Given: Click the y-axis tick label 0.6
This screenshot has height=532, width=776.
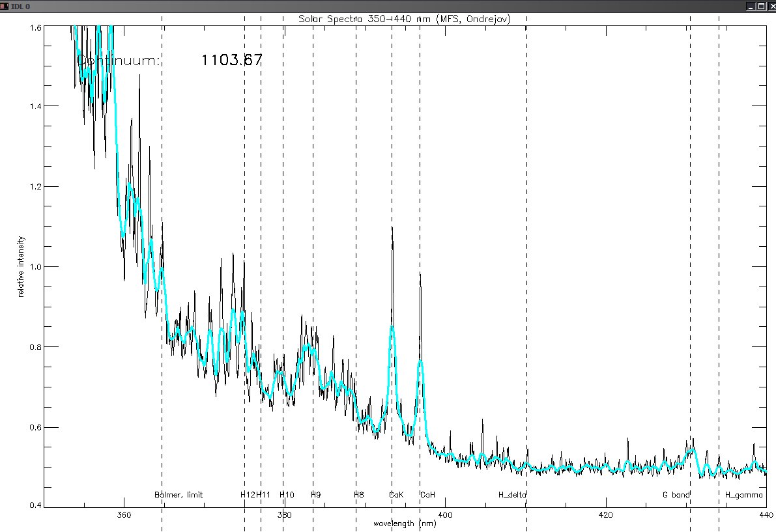Looking at the screenshot, I should [35, 428].
